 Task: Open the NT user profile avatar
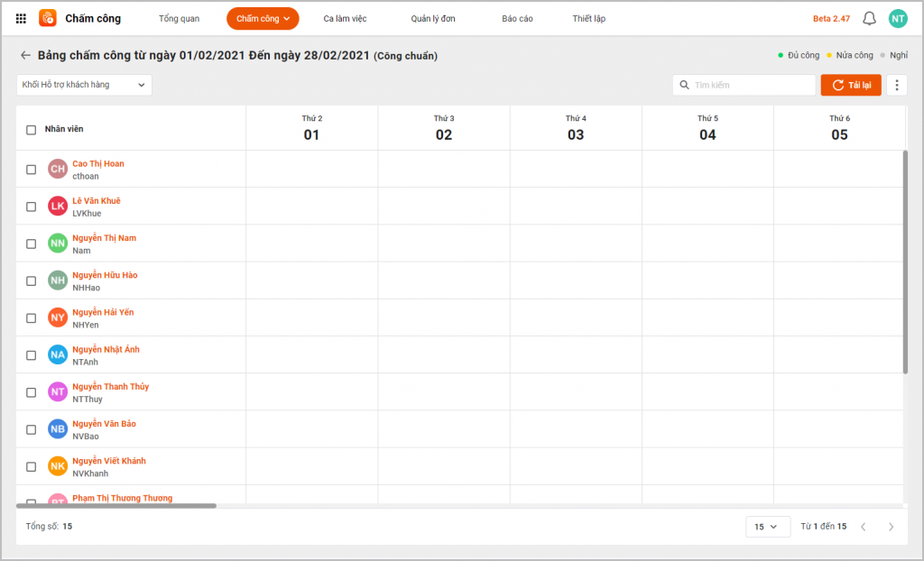point(897,19)
